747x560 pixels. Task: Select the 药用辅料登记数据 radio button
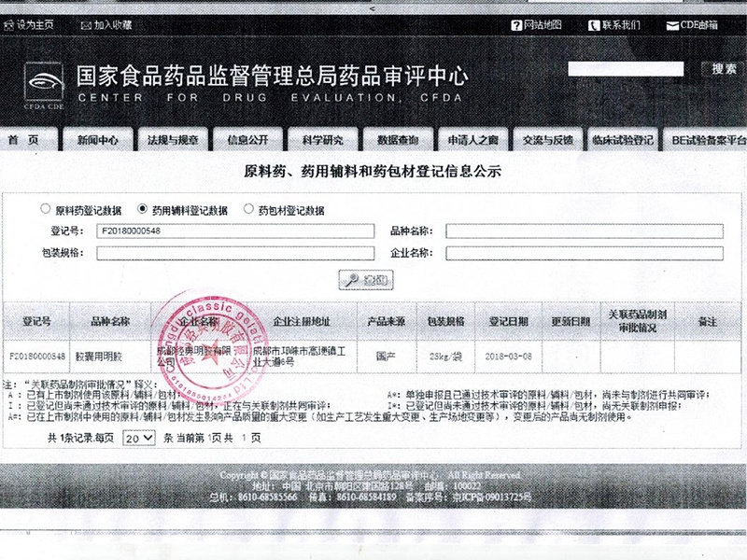142,208
